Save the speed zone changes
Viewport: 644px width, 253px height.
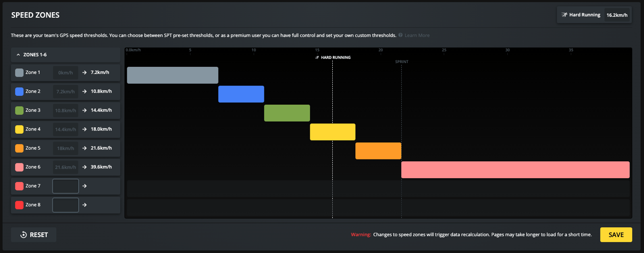[616, 235]
